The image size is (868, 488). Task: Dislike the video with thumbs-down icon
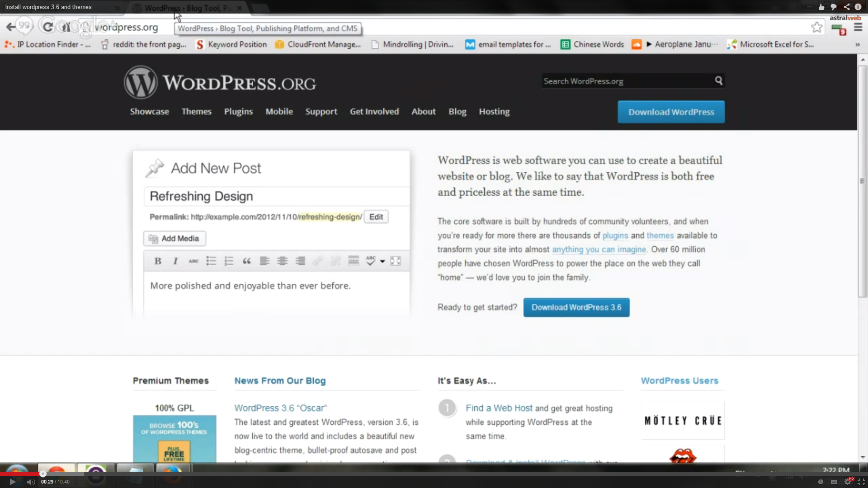click(834, 7)
